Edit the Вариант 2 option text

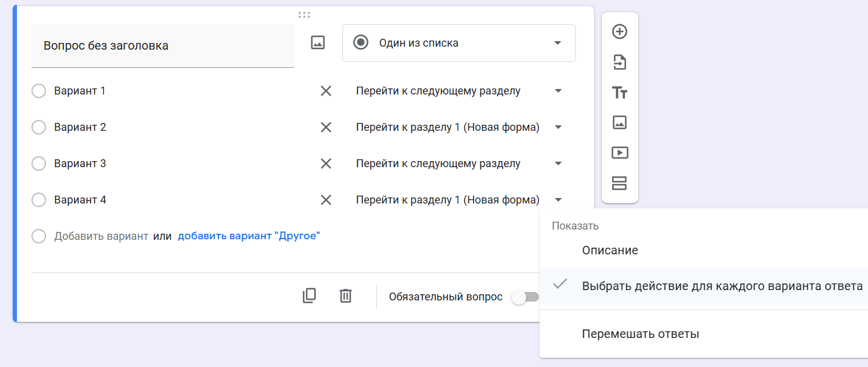tap(80, 127)
